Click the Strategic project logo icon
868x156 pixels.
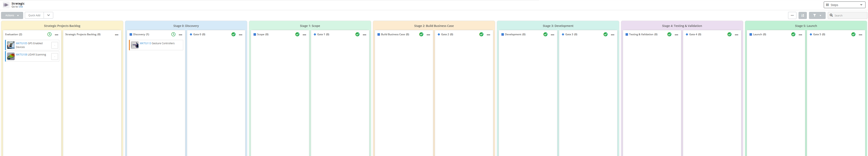[x=6, y=5]
